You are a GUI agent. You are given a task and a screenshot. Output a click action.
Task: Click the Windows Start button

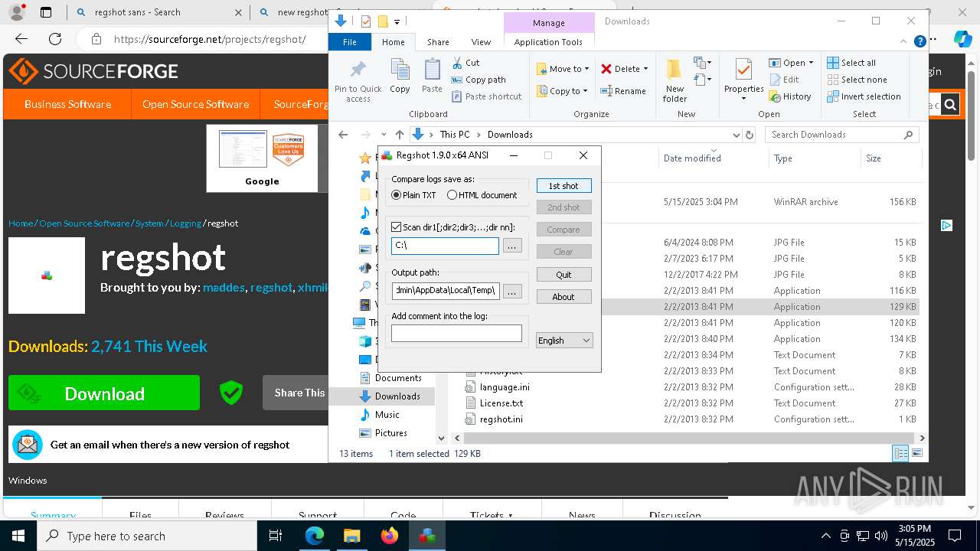pos(18,536)
